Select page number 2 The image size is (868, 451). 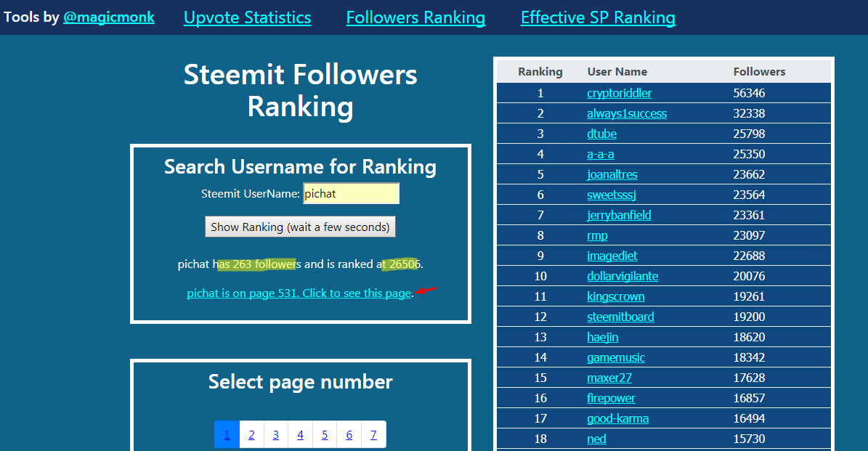(x=251, y=434)
